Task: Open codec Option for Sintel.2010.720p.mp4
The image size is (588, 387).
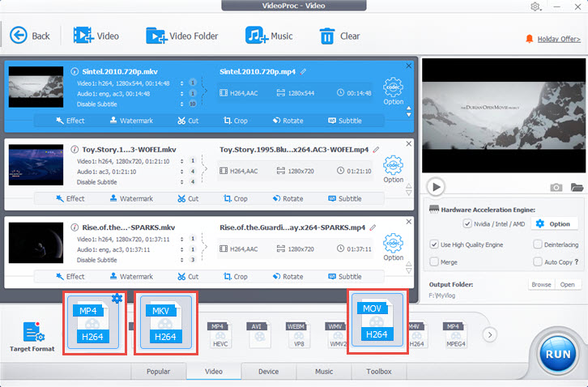Action: [393, 91]
